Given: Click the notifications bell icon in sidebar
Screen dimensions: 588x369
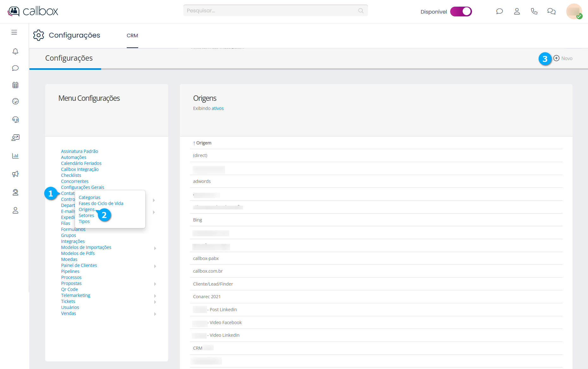Looking at the screenshot, I should point(15,51).
